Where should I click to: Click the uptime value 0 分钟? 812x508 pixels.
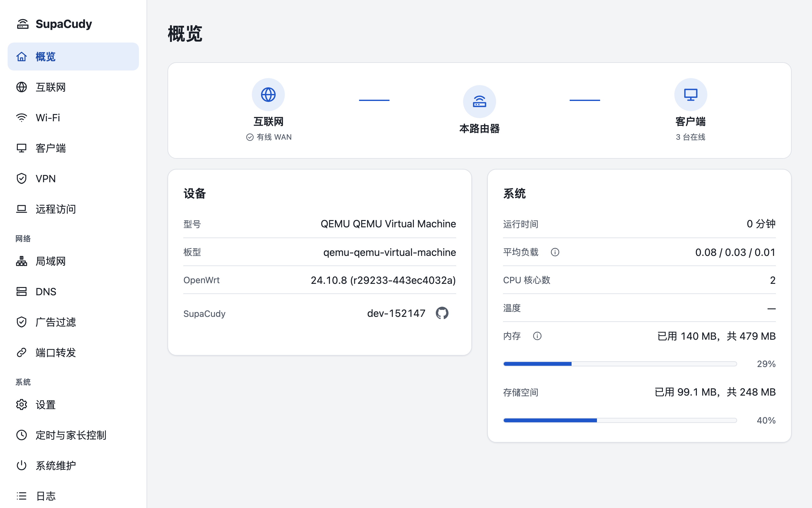pyautogui.click(x=761, y=224)
